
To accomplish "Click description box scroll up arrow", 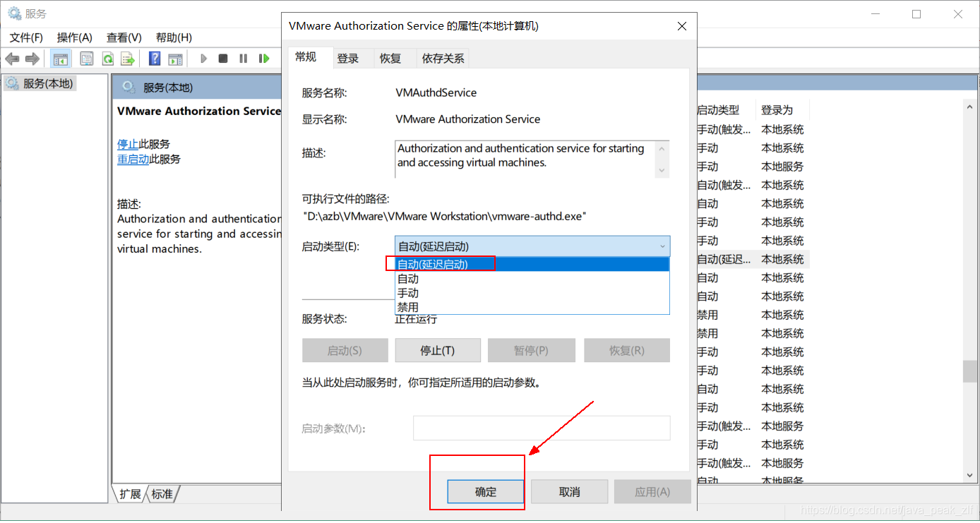I will (x=662, y=148).
